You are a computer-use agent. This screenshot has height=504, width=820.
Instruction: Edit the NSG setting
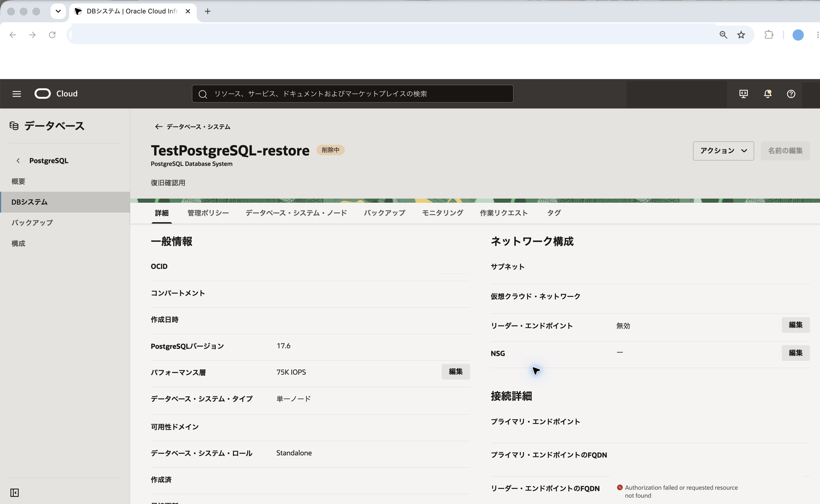click(x=795, y=353)
